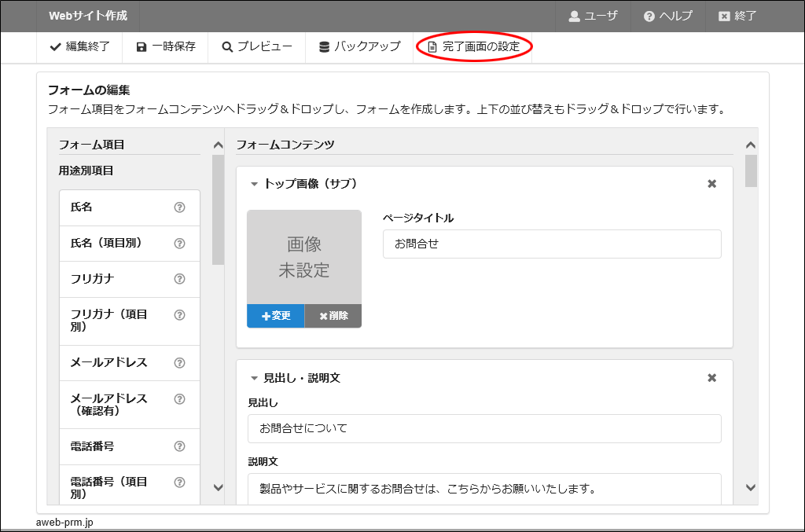Open the ユーザ menu in header
Image resolution: width=805 pixels, height=532 pixels.
coord(593,16)
